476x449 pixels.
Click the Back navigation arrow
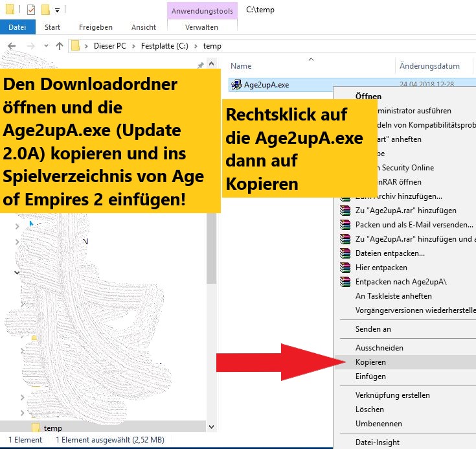[12, 46]
